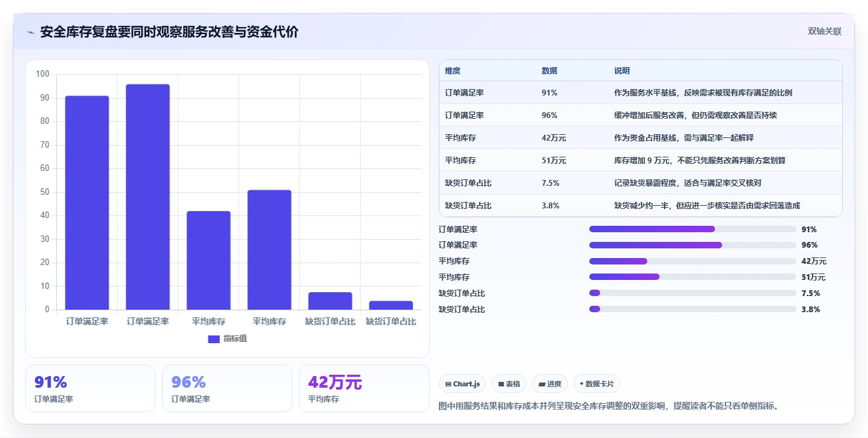The image size is (868, 438).
Task: Click the 平均库存 chart bar at 42
Action: [x=208, y=261]
